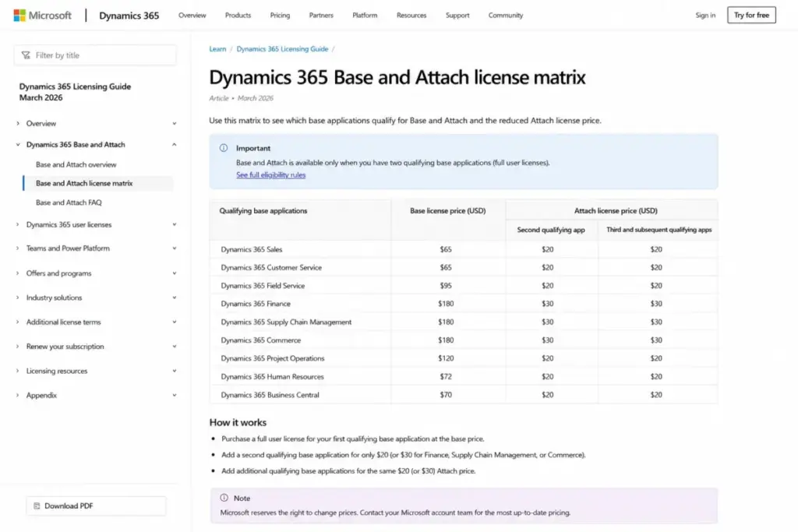
Task: Expand Licensing resources section
Action: (x=18, y=372)
